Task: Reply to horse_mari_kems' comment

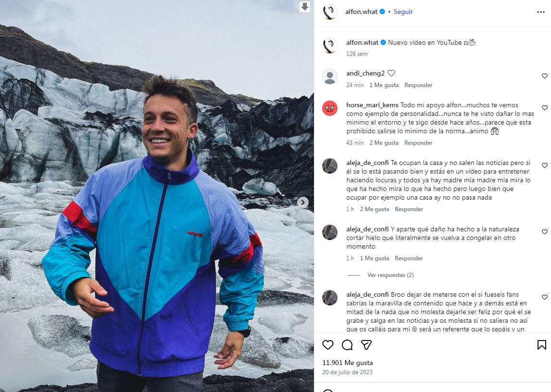Action: point(418,143)
